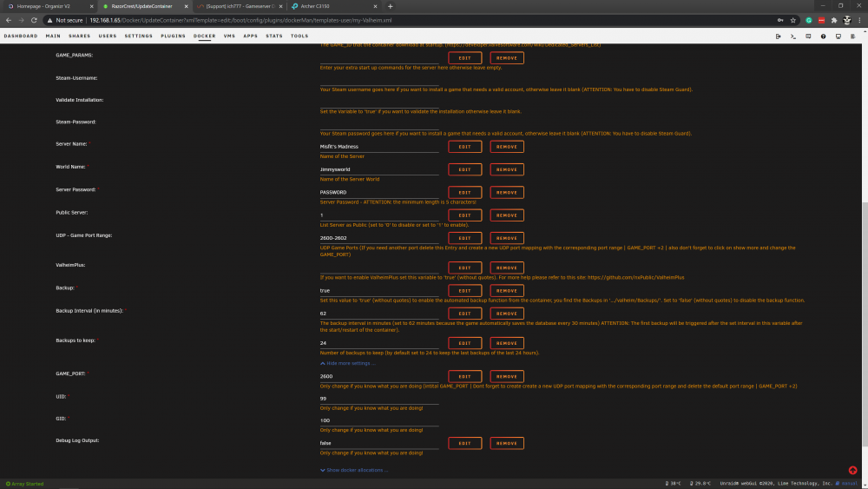Open the Plugins menu item
868x489 pixels.
point(174,36)
